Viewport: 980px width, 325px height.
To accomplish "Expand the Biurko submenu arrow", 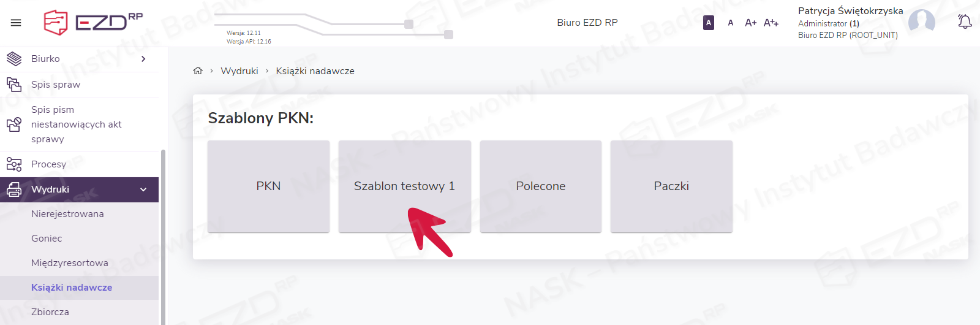I will 143,59.
